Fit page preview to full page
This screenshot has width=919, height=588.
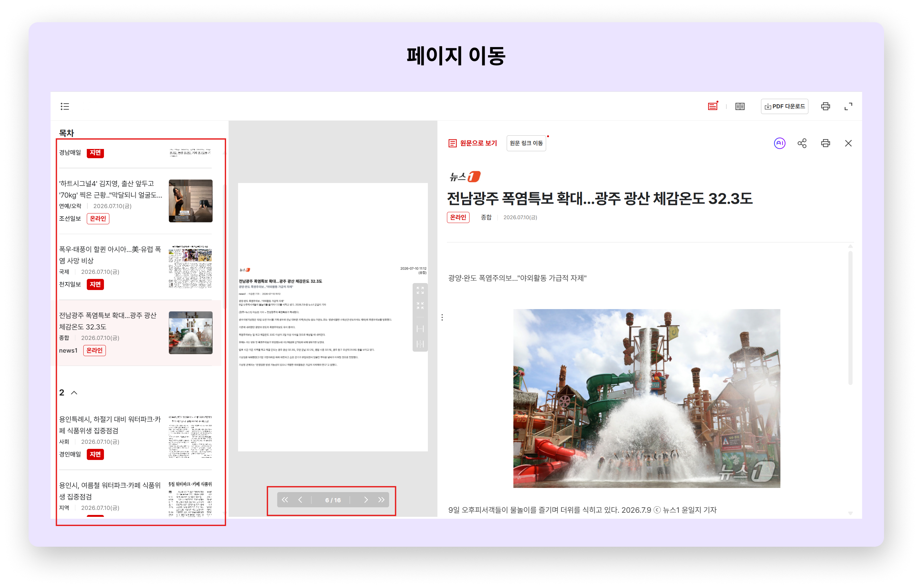420,344
